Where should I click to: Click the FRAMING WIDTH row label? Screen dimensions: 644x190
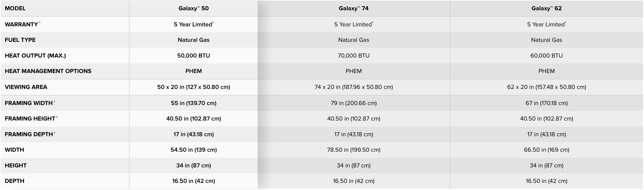pyautogui.click(x=30, y=103)
